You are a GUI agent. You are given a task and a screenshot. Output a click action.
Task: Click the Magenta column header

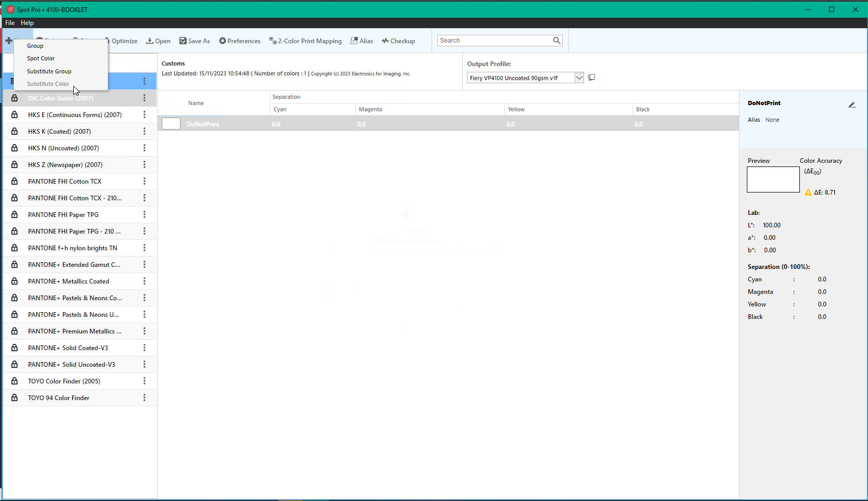[370, 109]
